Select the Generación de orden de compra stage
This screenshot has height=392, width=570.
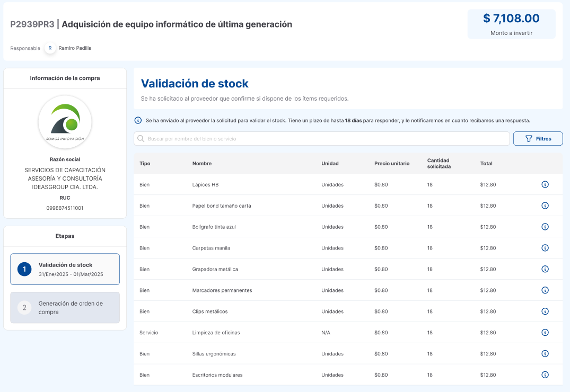coord(65,307)
